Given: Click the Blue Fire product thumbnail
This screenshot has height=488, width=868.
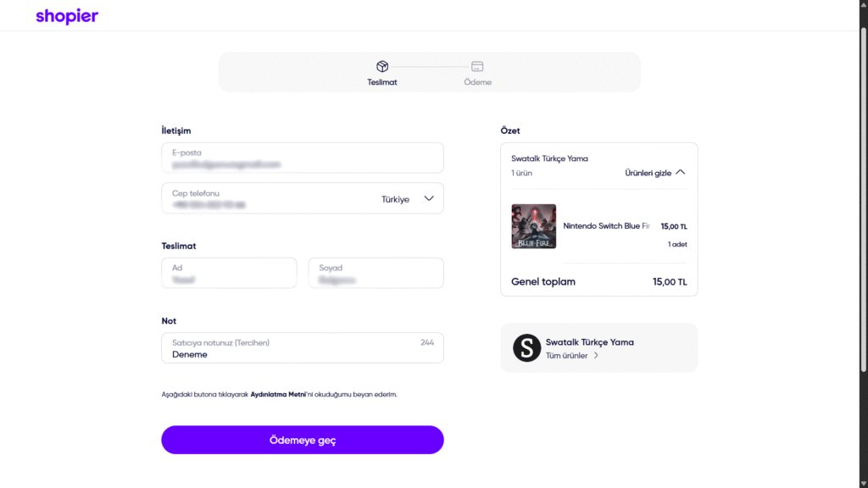Looking at the screenshot, I should click(534, 226).
